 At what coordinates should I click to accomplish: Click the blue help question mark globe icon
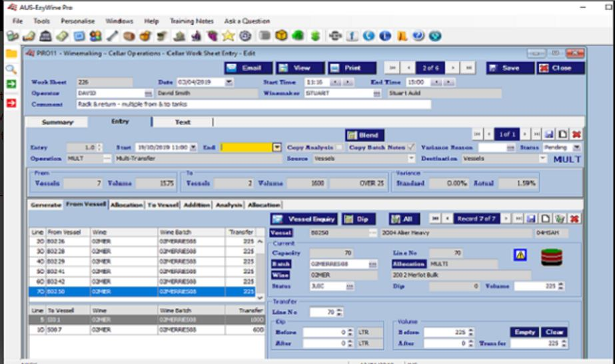point(418,36)
